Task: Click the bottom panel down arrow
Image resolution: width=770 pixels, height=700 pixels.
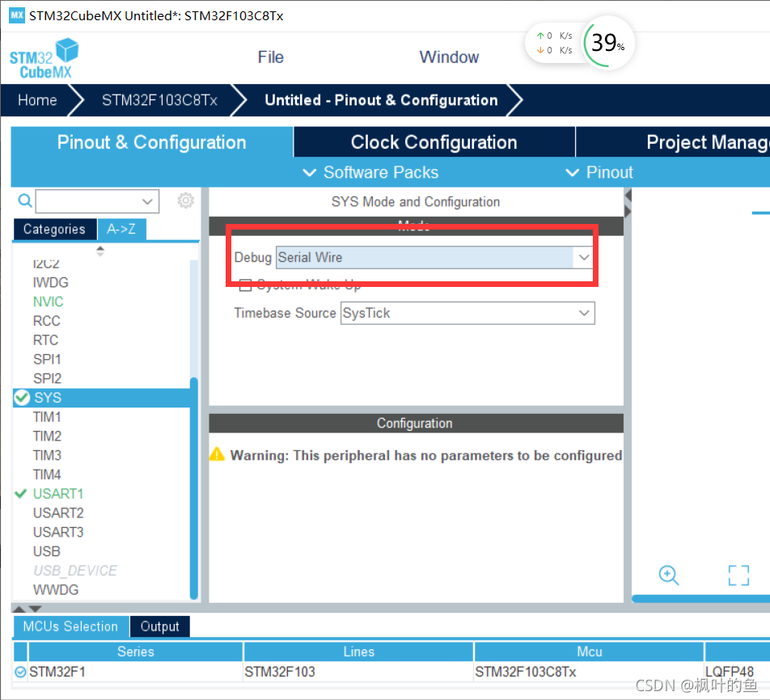Action: coord(36,609)
